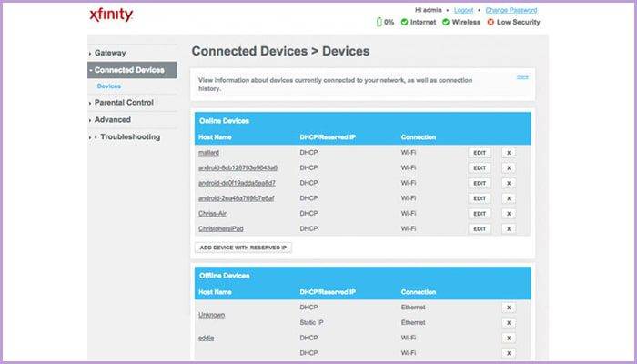Add device with reserved IP
This screenshot has width=637, height=364.
pyautogui.click(x=243, y=248)
